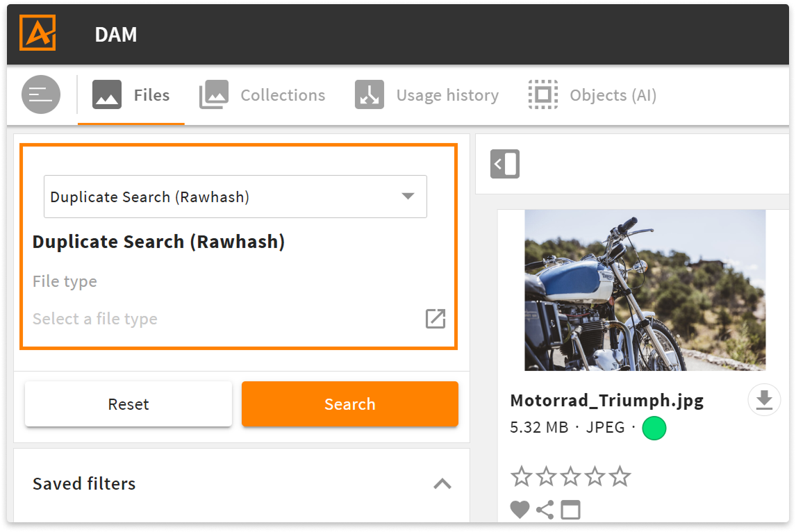
Task: Open the Motorrad_Triumph.jpg thumbnail
Action: [645, 290]
